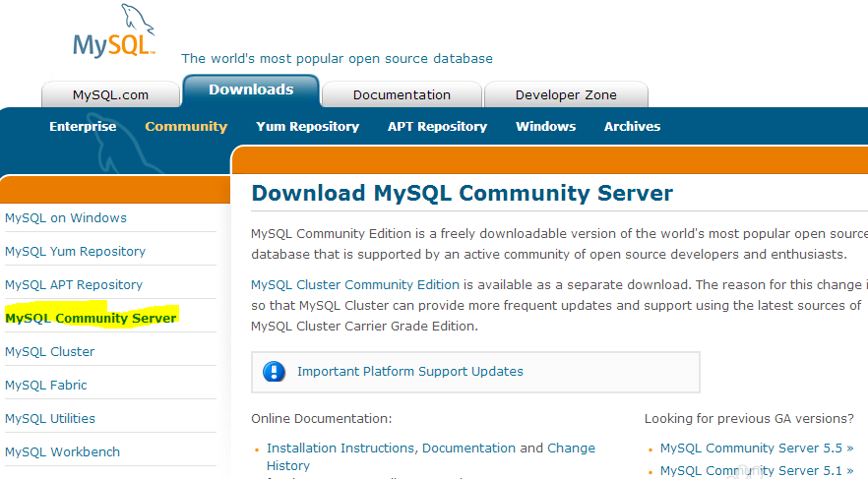
Task: Open Important Platform Support Updates link
Action: [x=410, y=371]
